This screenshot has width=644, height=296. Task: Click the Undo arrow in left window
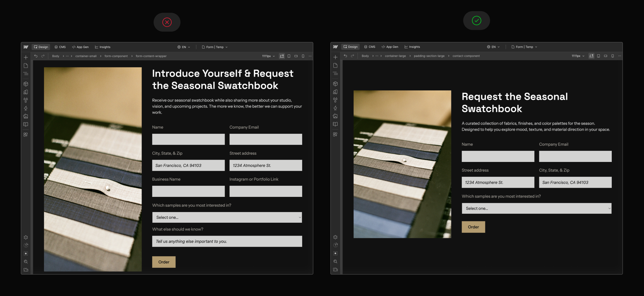click(x=36, y=56)
